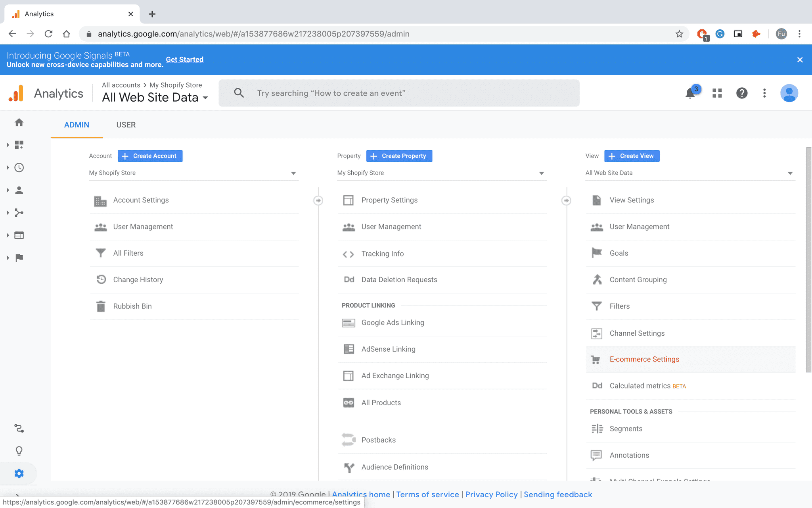Expand the Real-time section arrow in sidebar
812x508 pixels.
[x=8, y=167]
